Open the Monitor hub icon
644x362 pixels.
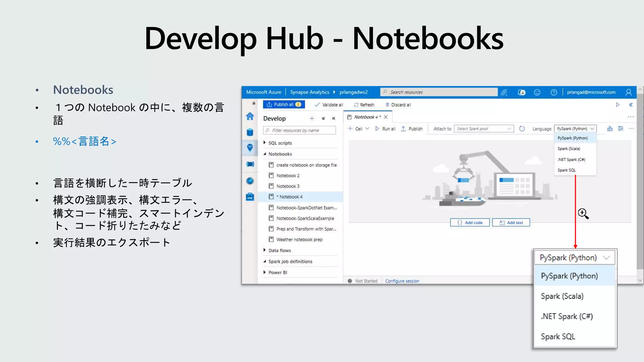pyautogui.click(x=250, y=181)
